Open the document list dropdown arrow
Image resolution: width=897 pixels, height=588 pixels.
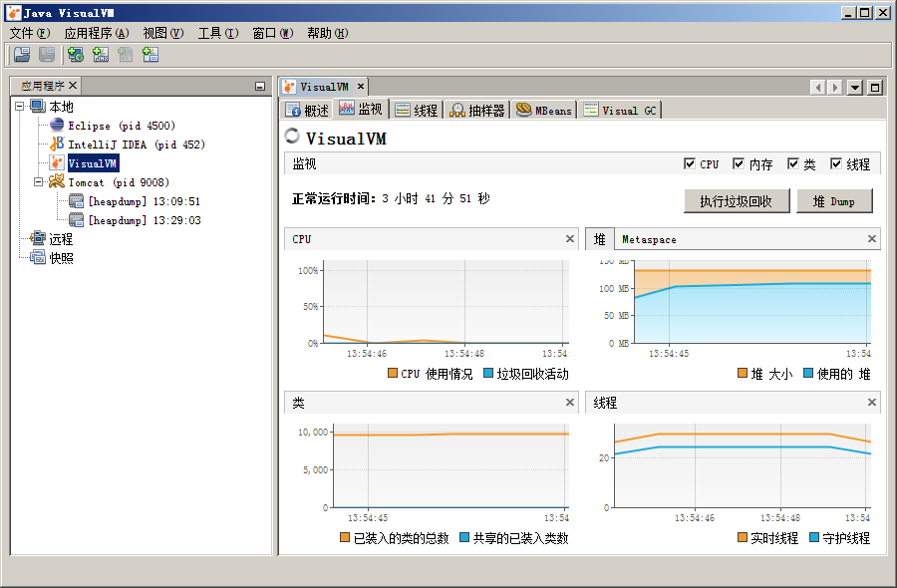tap(855, 88)
